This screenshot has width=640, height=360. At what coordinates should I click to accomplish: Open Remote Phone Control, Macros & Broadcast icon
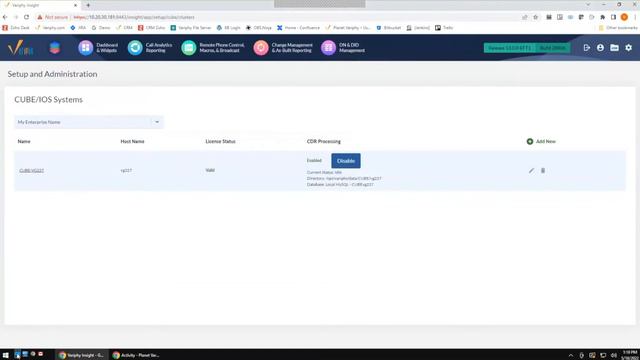[189, 48]
